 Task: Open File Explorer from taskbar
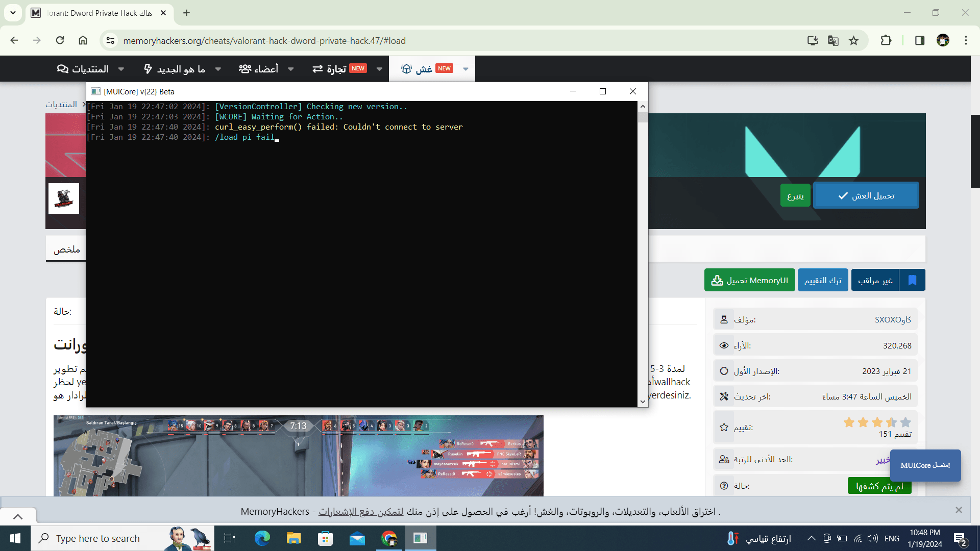pos(293,538)
